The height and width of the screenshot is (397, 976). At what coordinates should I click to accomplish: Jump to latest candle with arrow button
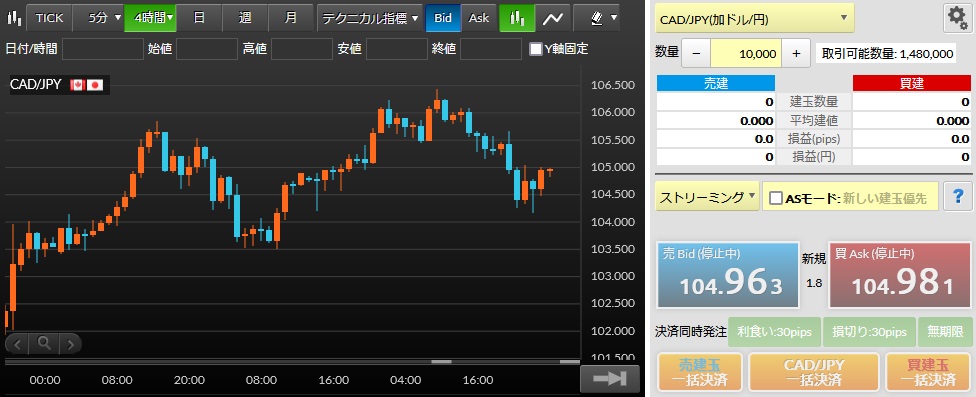coord(610,378)
